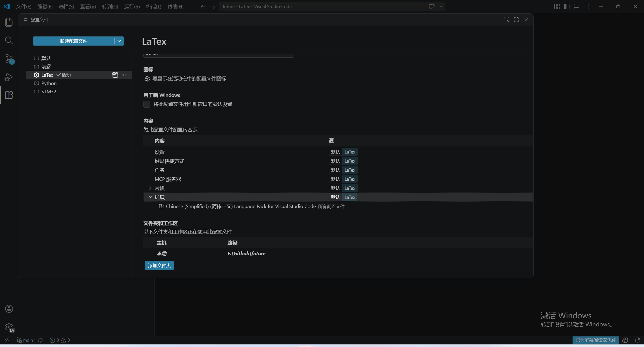
Task: Open the Run and Debug view
Action: point(9,77)
